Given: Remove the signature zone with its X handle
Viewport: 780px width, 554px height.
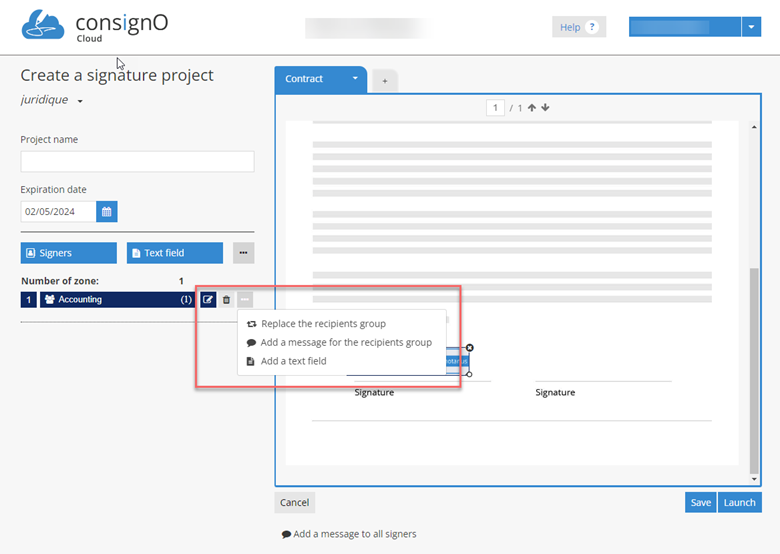Looking at the screenshot, I should click(x=470, y=348).
